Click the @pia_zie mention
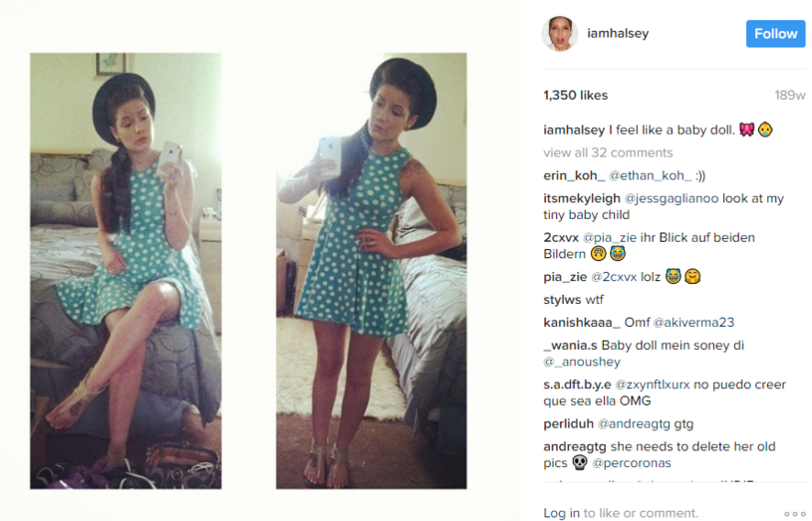 pyautogui.click(x=610, y=238)
